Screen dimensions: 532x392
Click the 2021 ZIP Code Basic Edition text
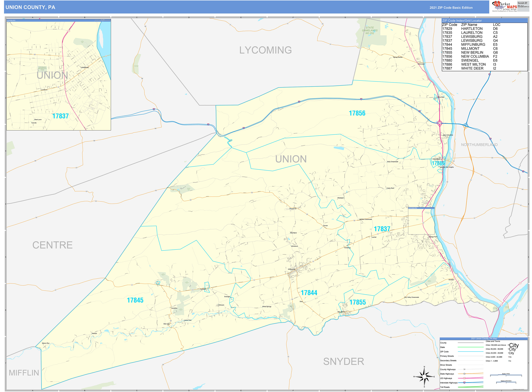tap(451, 8)
